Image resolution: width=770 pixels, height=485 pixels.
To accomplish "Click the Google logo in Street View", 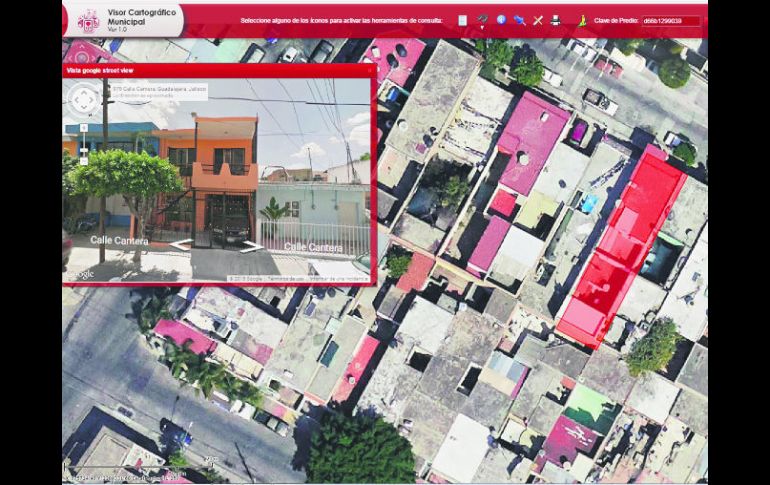I will tap(81, 275).
